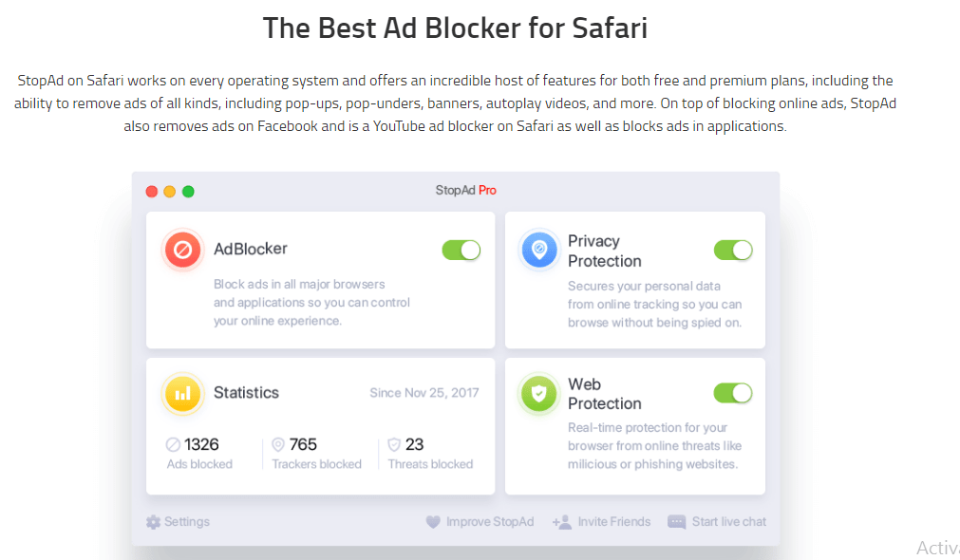The height and width of the screenshot is (560, 960).
Task: Click the green Web Protection shield icon
Action: [x=538, y=393]
